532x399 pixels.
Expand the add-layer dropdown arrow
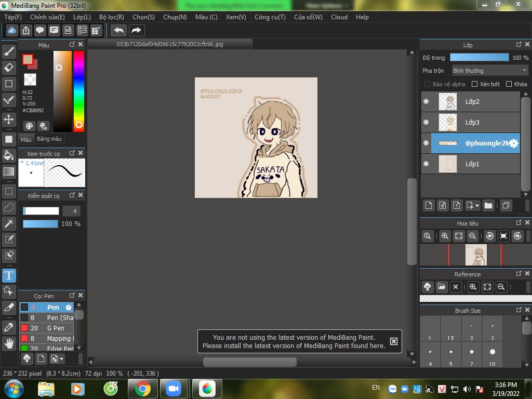tap(477, 206)
